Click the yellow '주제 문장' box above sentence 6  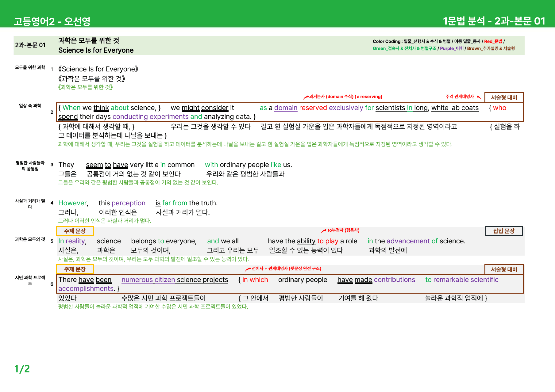[x=75, y=269]
